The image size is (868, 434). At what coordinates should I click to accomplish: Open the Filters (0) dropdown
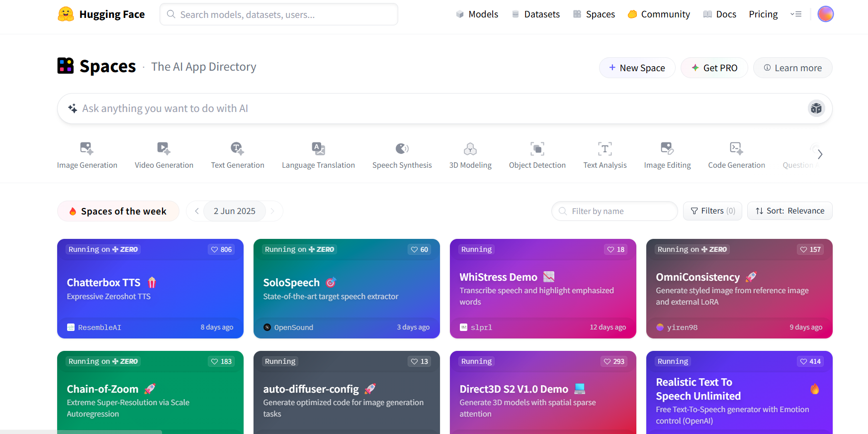pyautogui.click(x=712, y=211)
